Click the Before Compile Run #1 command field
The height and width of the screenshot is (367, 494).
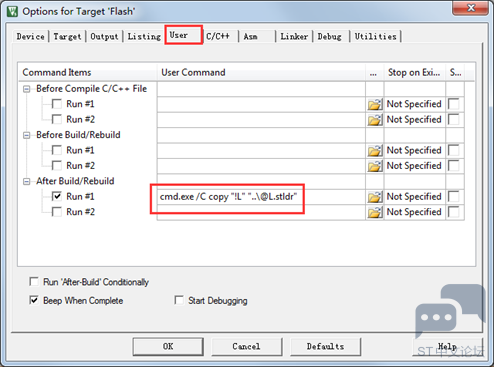coord(261,104)
